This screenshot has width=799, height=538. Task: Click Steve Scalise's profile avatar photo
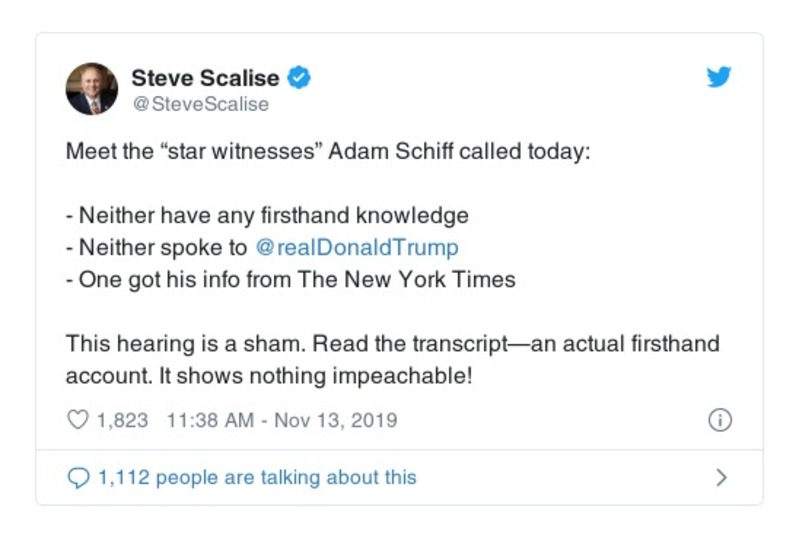[92, 89]
